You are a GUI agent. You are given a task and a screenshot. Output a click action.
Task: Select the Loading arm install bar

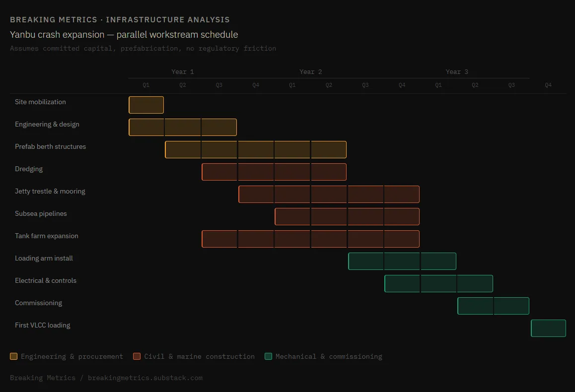click(402, 261)
